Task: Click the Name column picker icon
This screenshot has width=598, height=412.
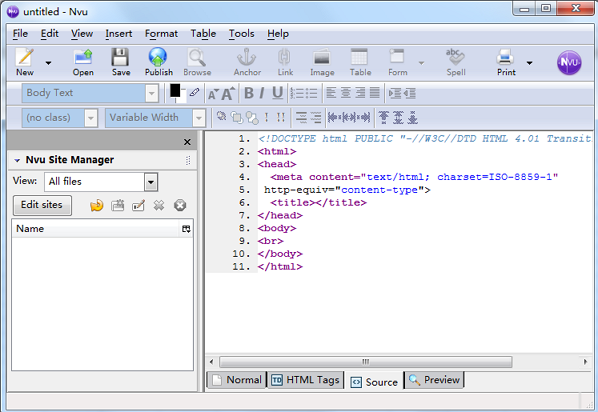Action: (186, 229)
